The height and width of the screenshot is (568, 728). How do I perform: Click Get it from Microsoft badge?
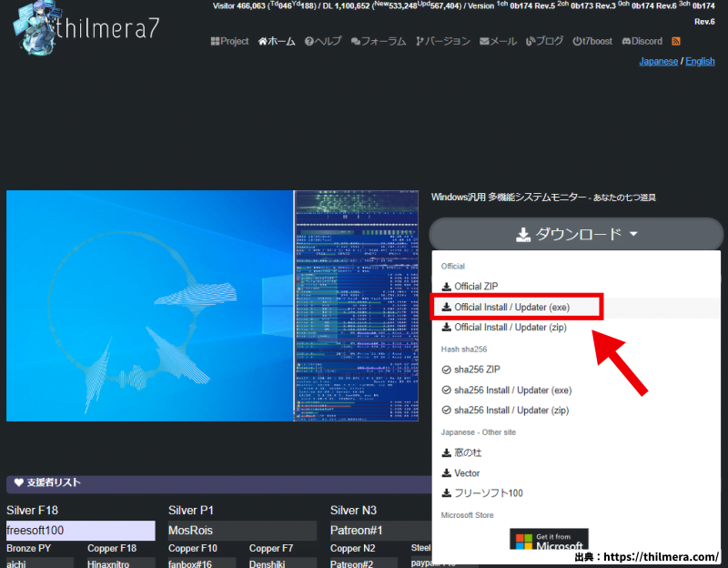tap(549, 540)
